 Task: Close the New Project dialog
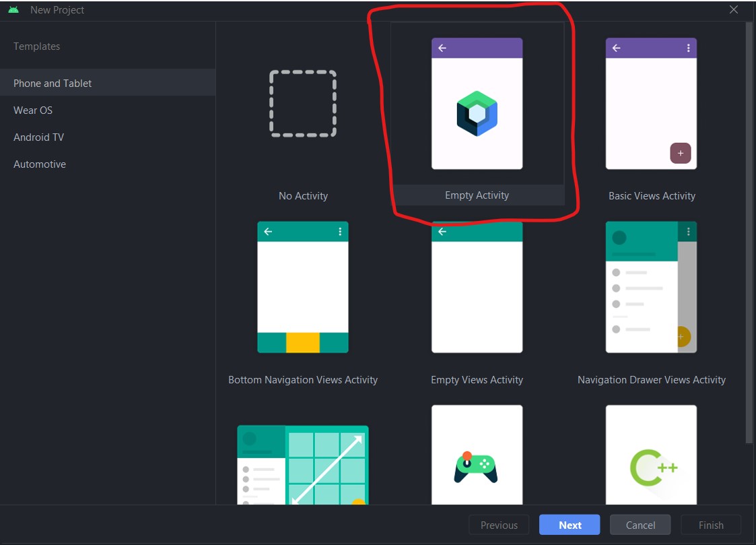click(x=734, y=9)
